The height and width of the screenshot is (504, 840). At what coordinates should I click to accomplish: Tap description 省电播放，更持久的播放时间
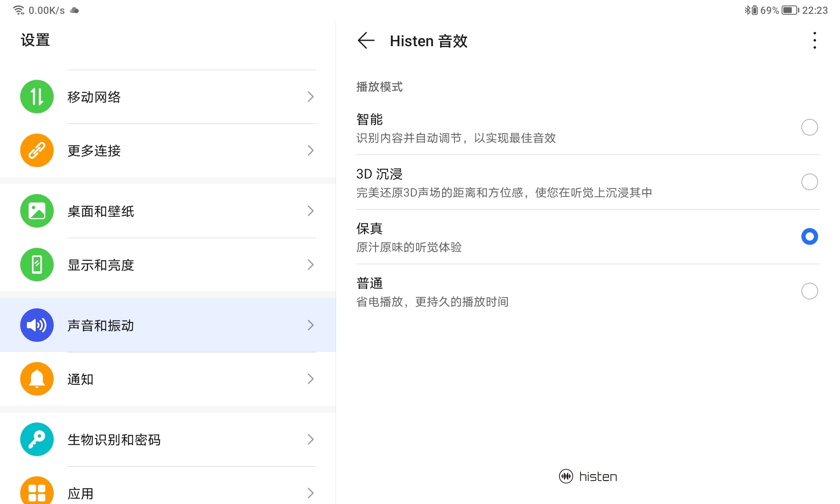click(x=433, y=302)
